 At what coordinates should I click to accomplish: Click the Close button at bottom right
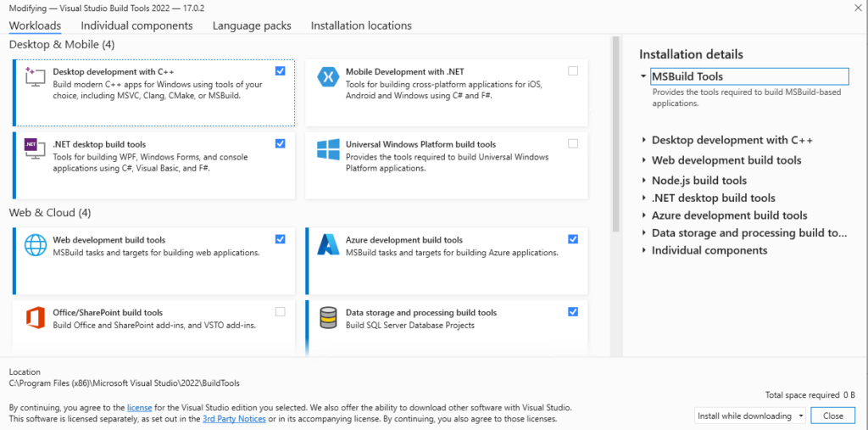tap(832, 416)
